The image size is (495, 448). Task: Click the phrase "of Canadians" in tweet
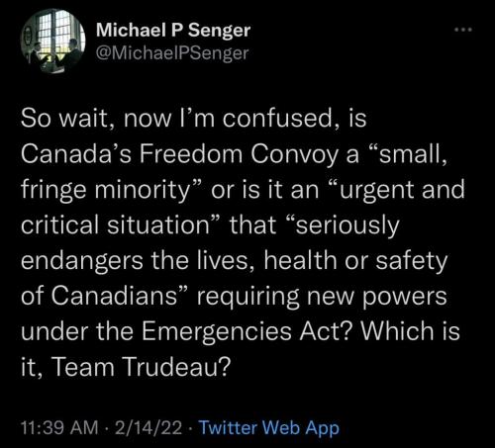pyautogui.click(x=104, y=295)
